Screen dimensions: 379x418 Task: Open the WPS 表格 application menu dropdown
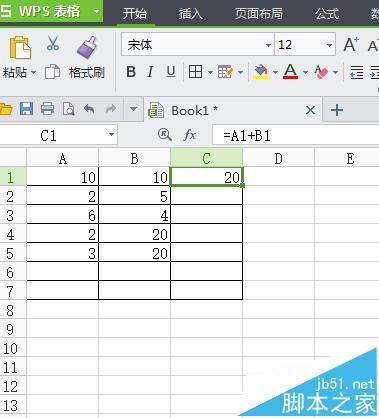[96, 12]
